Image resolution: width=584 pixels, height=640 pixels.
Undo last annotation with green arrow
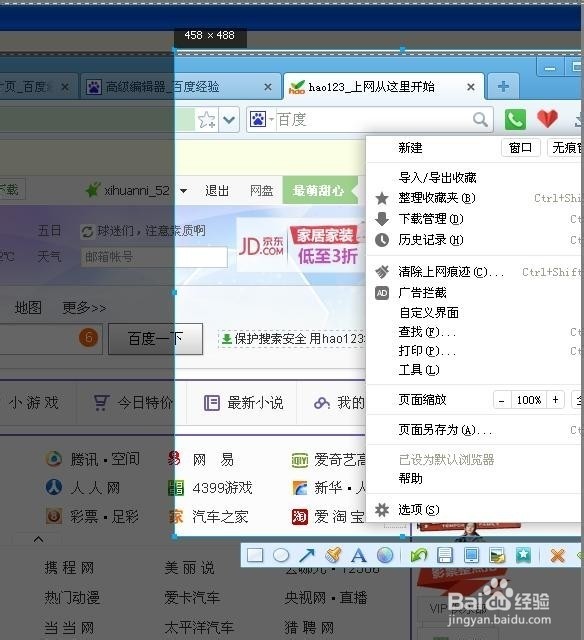click(419, 555)
